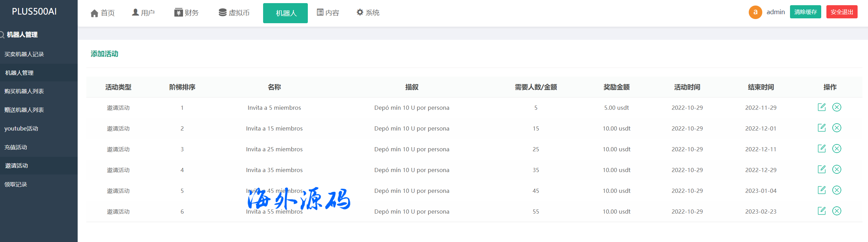Open the 财务 finance menu
The width and height of the screenshot is (868, 242).
tap(186, 13)
